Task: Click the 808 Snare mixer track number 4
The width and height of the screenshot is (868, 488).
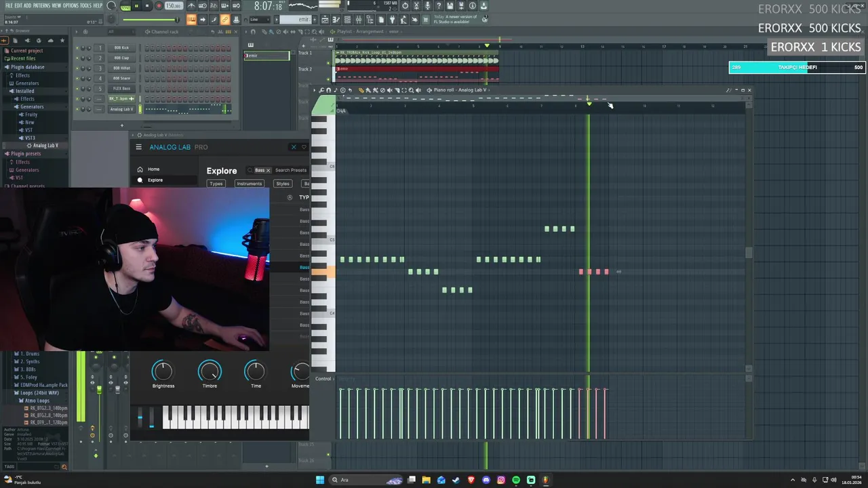Action: click(x=100, y=78)
